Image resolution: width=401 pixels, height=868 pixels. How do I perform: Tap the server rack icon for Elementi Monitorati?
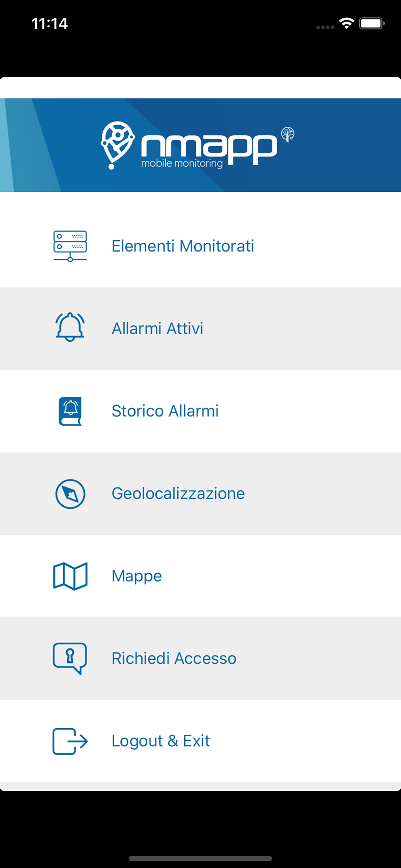70,246
